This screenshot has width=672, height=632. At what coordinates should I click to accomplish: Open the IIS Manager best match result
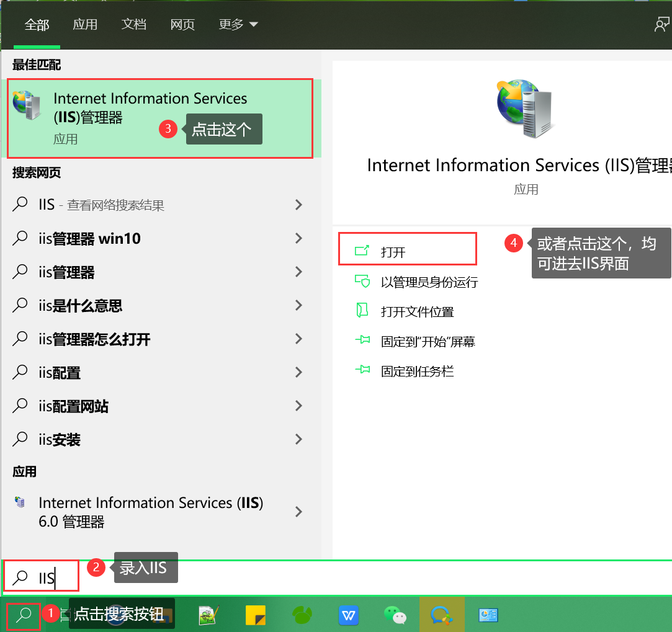[161, 118]
